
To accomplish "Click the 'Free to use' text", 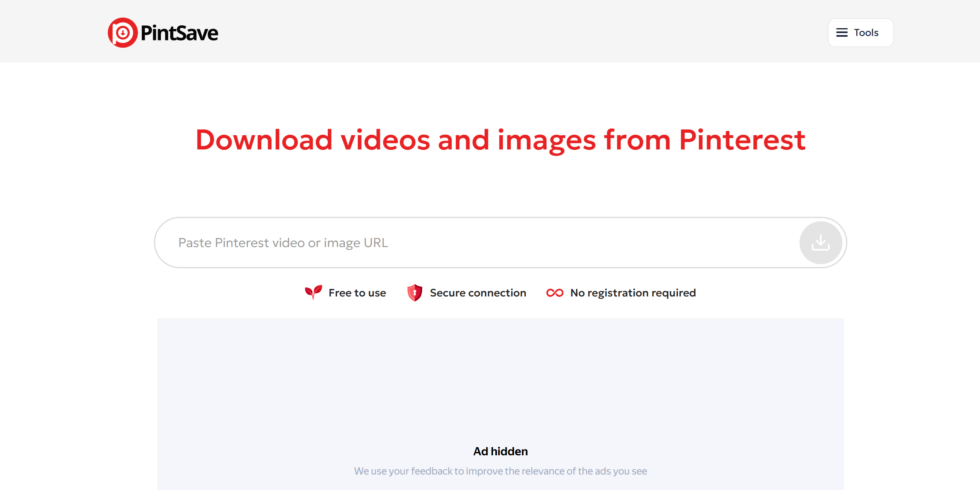I will coord(357,293).
